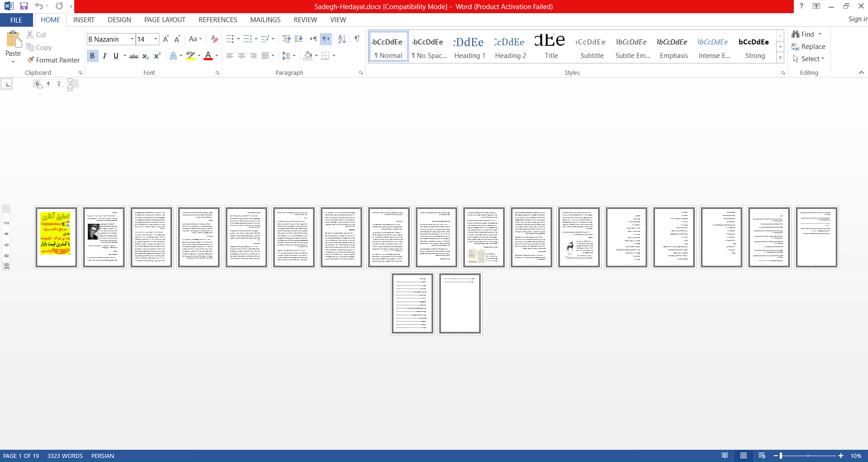Click the zoom slider handle
Image resolution: width=868 pixels, height=462 pixels.
coord(781,456)
